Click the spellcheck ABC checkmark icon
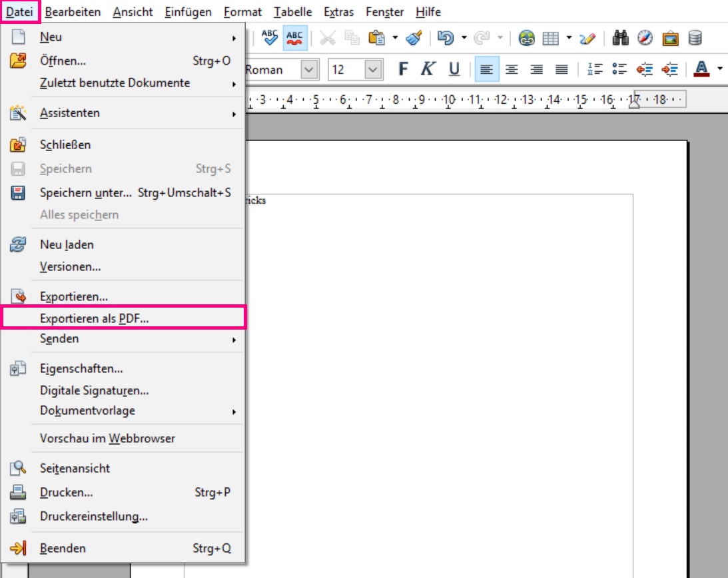The height and width of the screenshot is (578, 728). click(269, 37)
